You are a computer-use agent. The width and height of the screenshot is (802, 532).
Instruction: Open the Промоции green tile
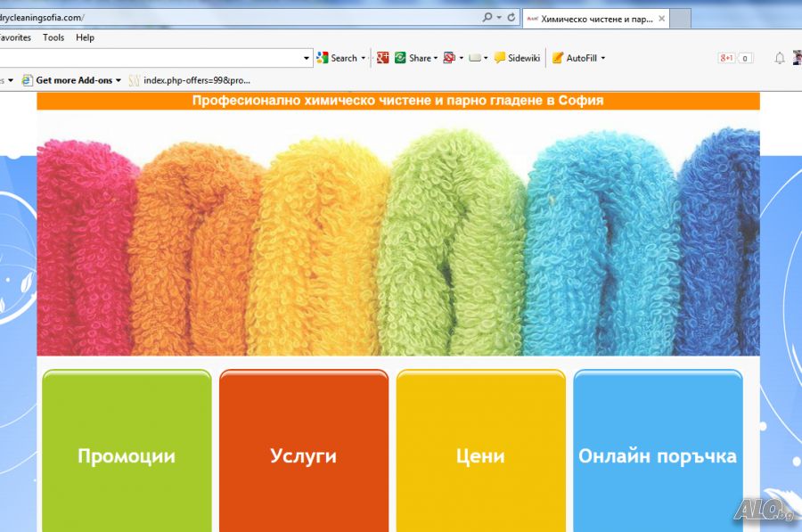pyautogui.click(x=127, y=451)
